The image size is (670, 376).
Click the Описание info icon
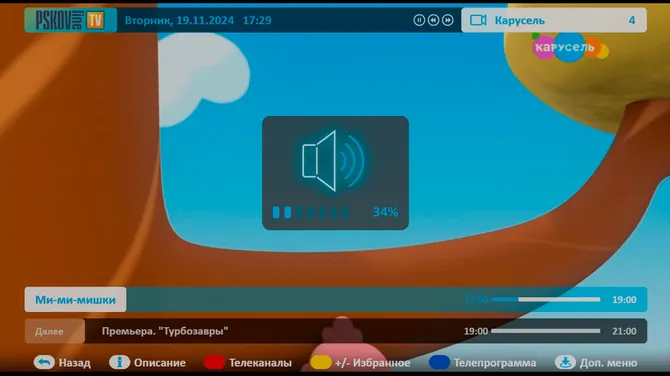click(119, 362)
